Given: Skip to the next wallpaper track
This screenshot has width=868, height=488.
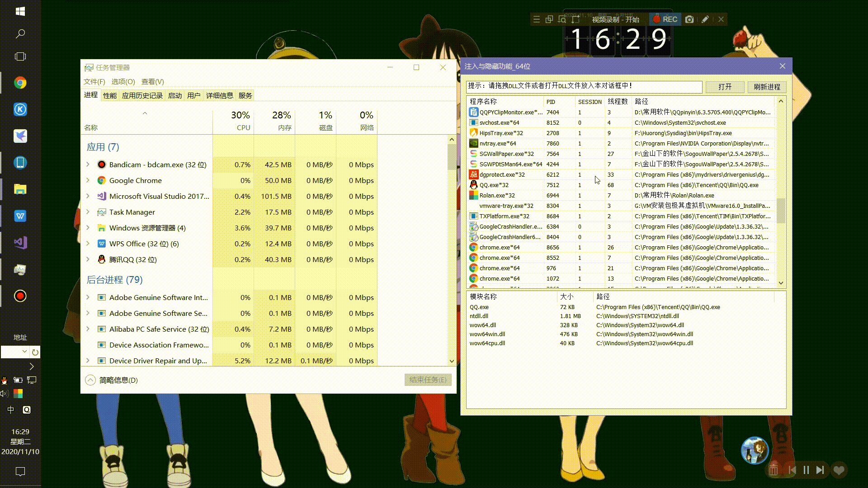Looking at the screenshot, I should 820,470.
